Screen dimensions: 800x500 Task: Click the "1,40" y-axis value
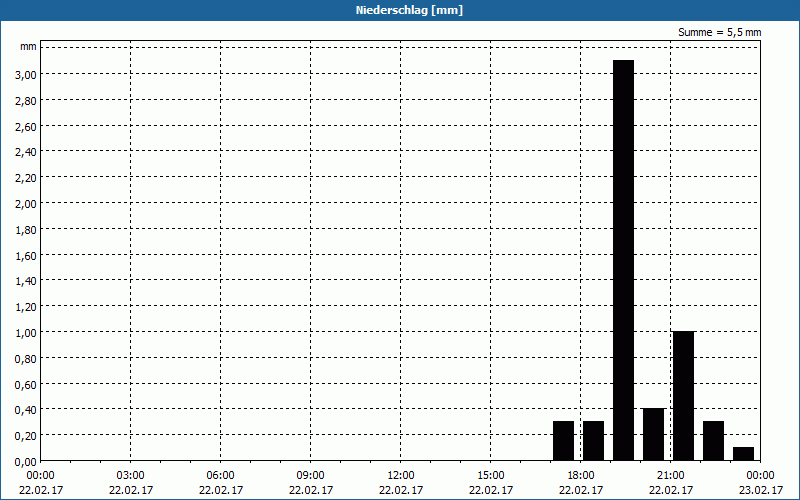26,281
